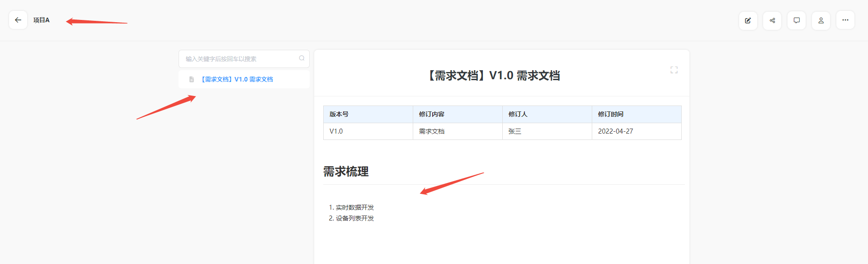Click the V1.0 version cell
Screen dimensions: 868x264
pos(368,131)
